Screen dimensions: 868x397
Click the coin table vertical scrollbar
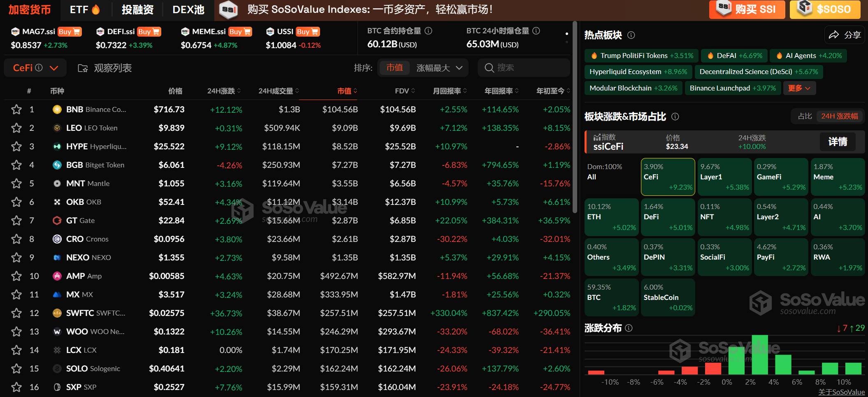(x=575, y=117)
